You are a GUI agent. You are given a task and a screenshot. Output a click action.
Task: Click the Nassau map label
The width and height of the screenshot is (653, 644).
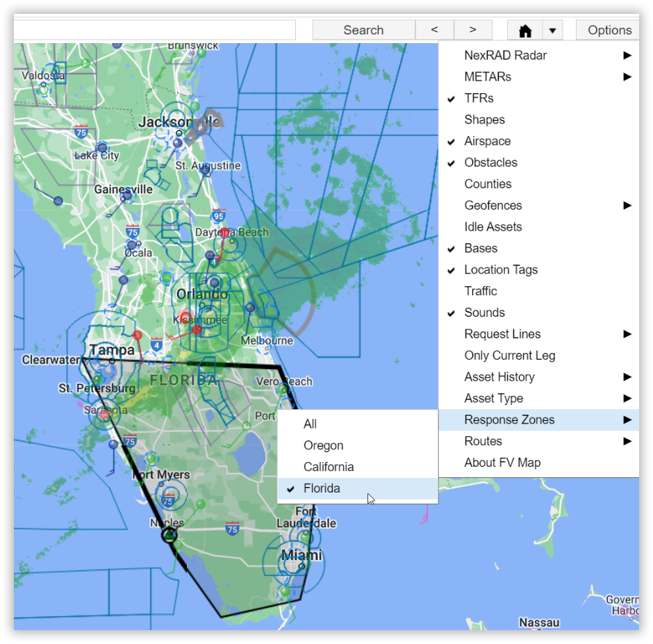(539, 622)
